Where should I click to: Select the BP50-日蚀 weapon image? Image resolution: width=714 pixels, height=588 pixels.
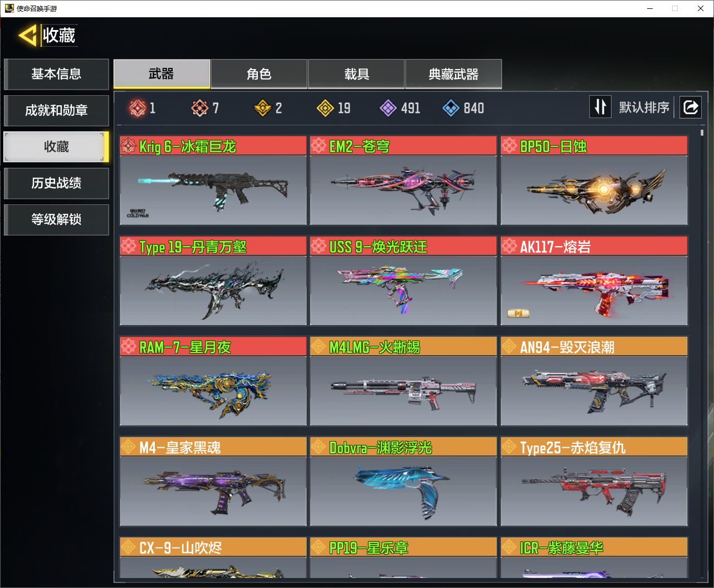point(594,190)
